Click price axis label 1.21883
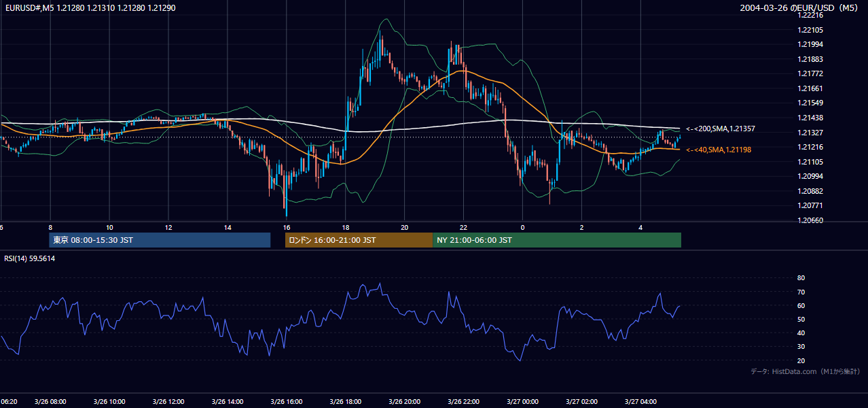 (x=810, y=59)
